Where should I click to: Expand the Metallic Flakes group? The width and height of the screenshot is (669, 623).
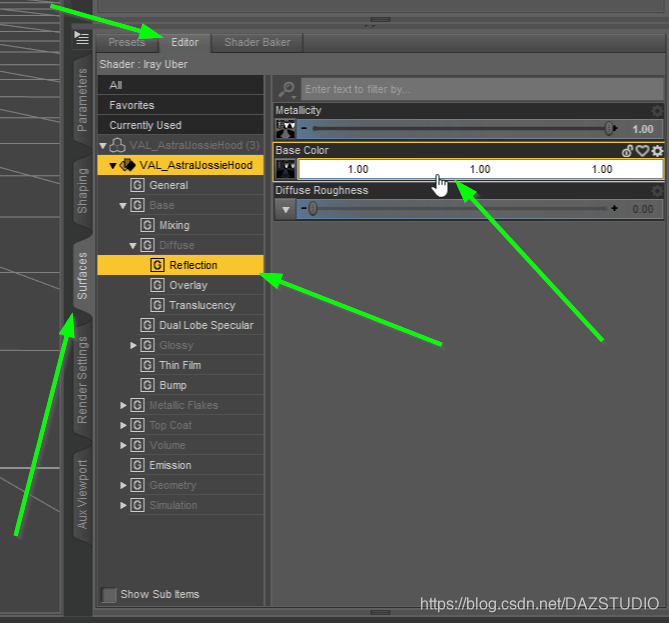123,405
